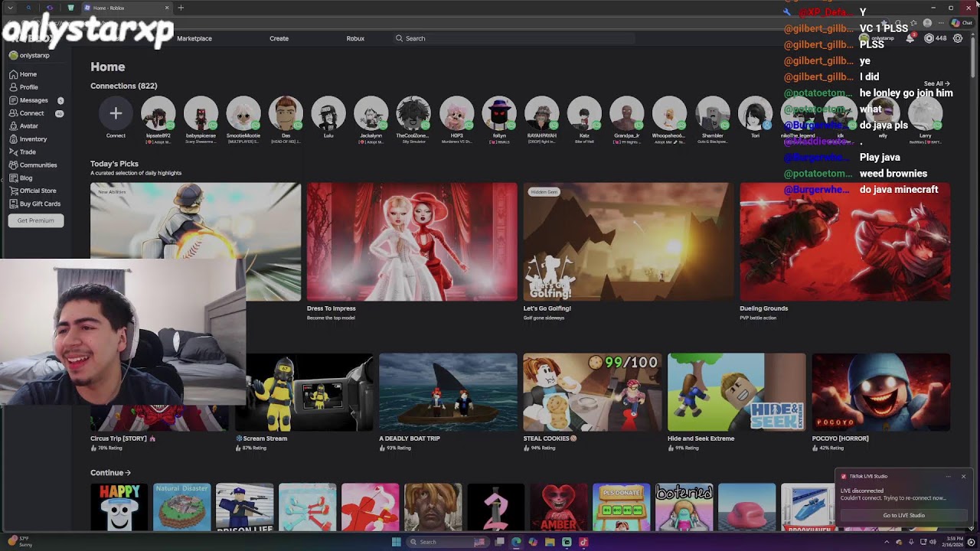Image resolution: width=980 pixels, height=551 pixels.
Task: Open Messages in the sidebar
Action: coord(29,100)
